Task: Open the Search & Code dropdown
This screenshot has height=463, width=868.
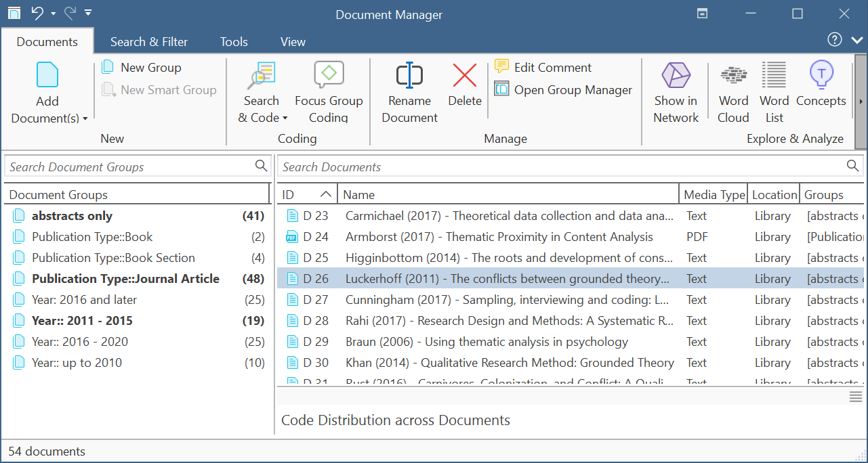Action: [x=284, y=118]
